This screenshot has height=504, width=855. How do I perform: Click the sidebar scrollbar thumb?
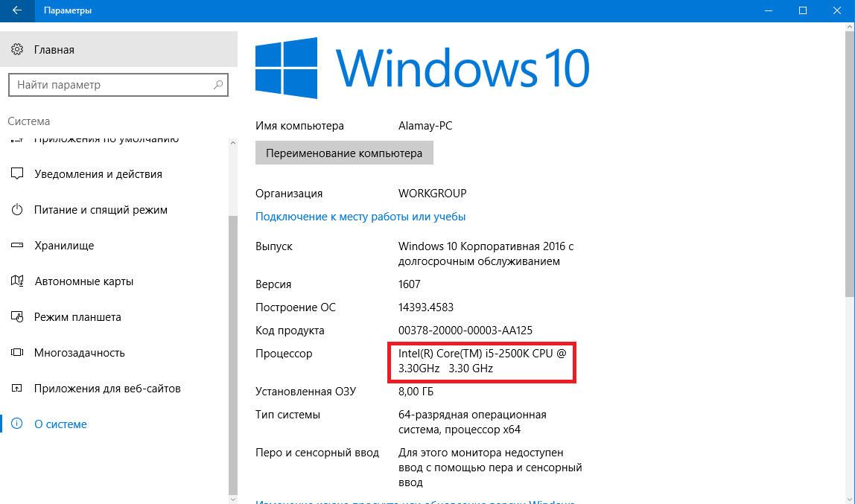point(233,354)
